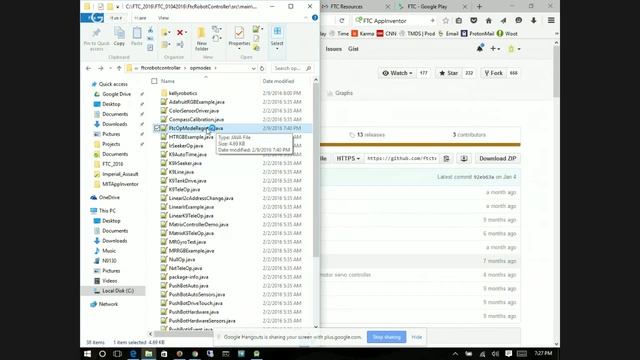The width and height of the screenshot is (640, 360).
Task: Open Properties from the Explorer ribbon
Action: (x=239, y=38)
